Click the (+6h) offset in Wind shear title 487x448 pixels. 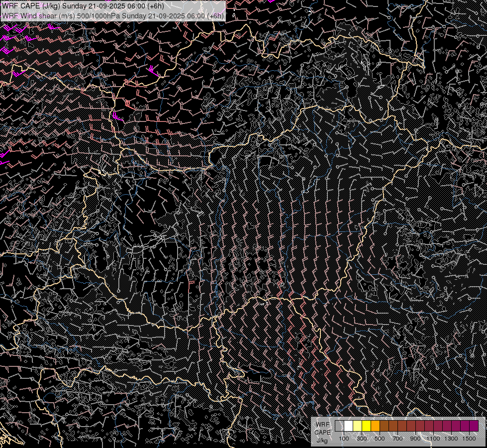coord(215,15)
